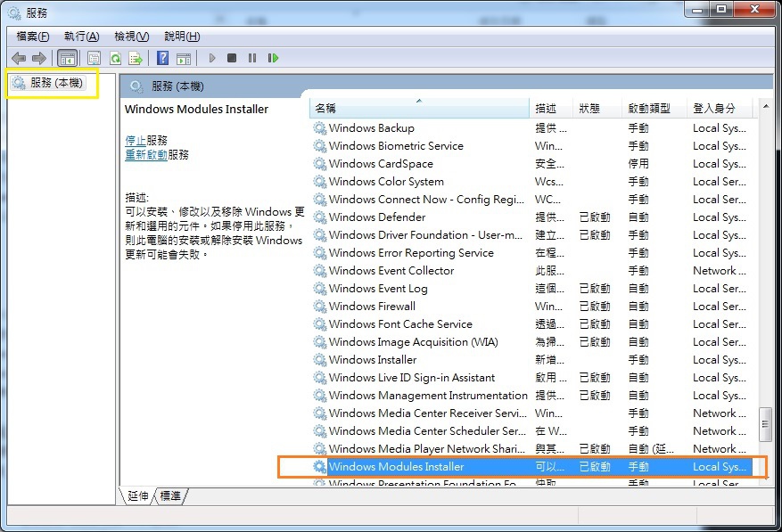Click the 重新啟動 service link
The image size is (782, 532).
point(146,154)
